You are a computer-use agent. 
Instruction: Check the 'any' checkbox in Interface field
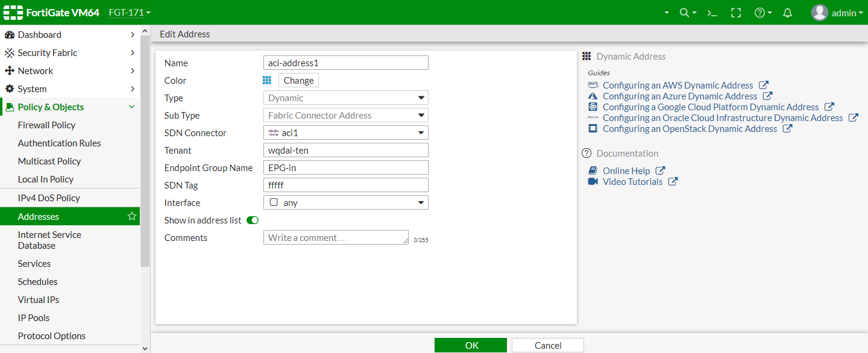tap(274, 202)
